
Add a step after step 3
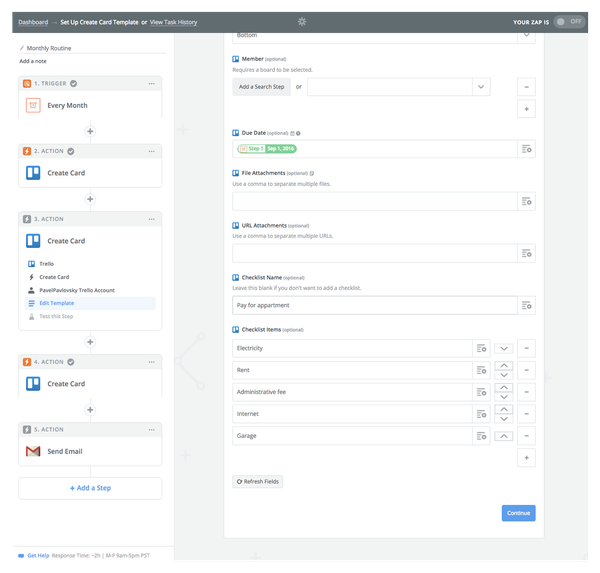pyautogui.click(x=90, y=342)
